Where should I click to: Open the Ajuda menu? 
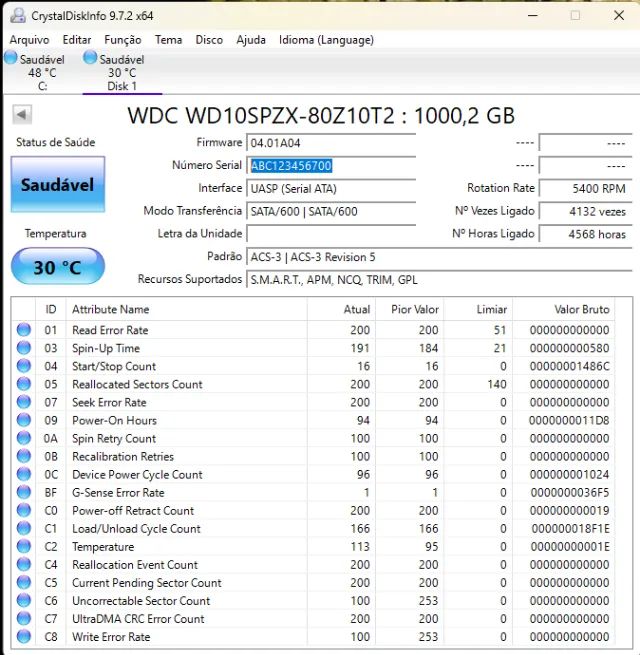pos(251,40)
